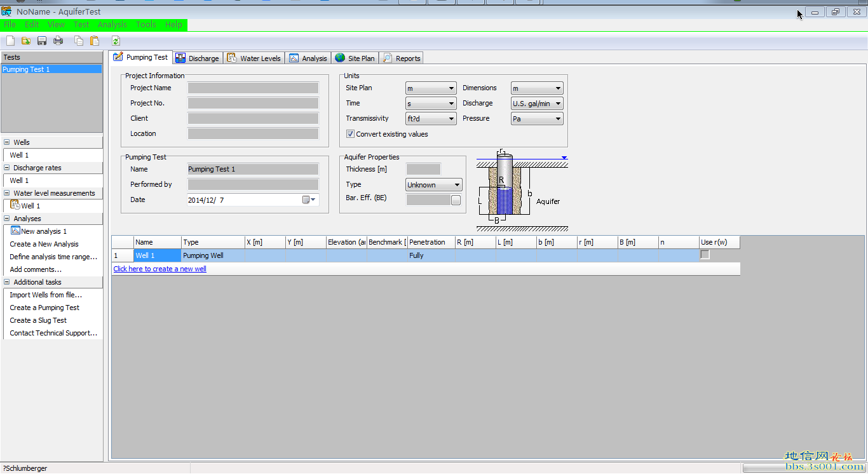Click the 'Well 1' name cell in table
Viewport: 868px width, 474px height.
coord(158,255)
